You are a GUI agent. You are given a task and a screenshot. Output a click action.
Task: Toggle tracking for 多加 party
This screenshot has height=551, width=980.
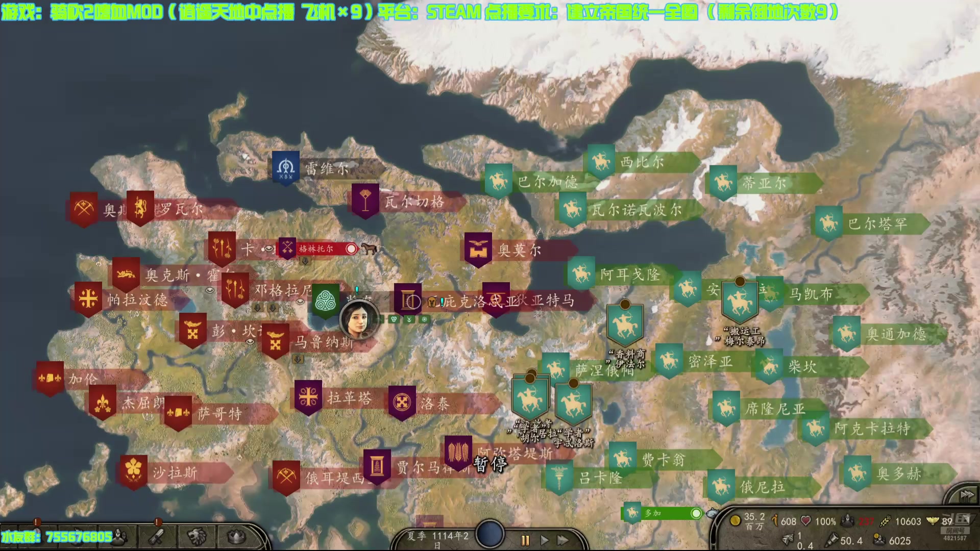point(696,513)
